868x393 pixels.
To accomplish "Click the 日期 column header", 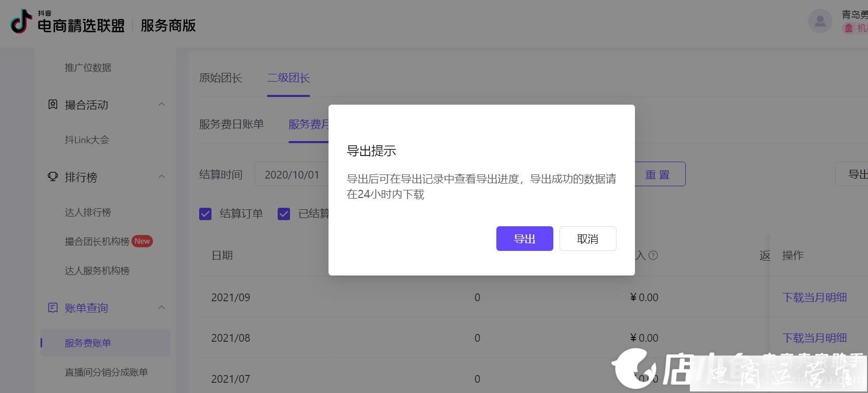I will click(222, 256).
